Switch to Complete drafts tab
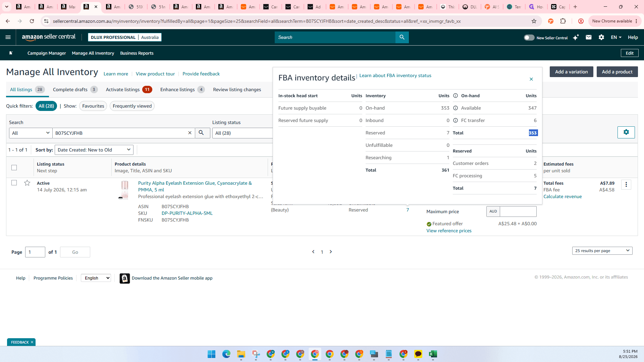This screenshot has width=644, height=362. [x=75, y=89]
